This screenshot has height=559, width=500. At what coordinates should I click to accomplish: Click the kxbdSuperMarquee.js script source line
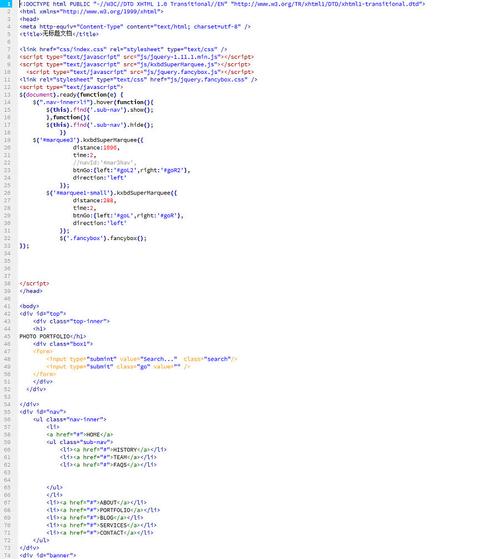(x=135, y=64)
